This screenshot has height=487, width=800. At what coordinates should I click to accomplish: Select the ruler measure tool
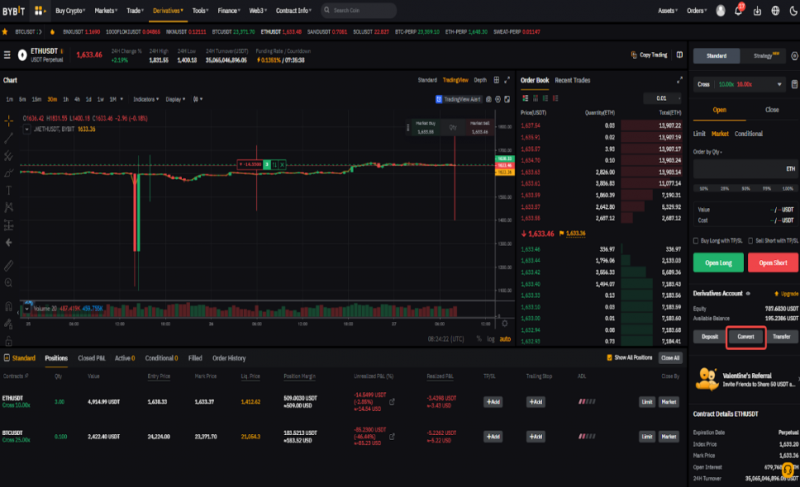pos(9,265)
